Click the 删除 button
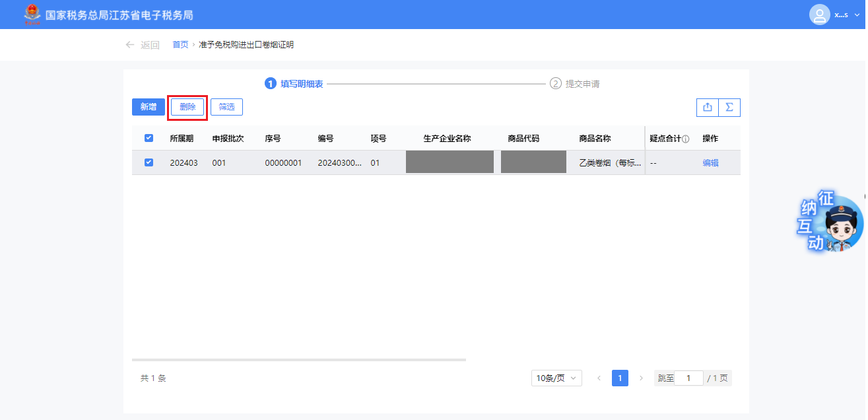The height and width of the screenshot is (420, 868). pos(187,107)
